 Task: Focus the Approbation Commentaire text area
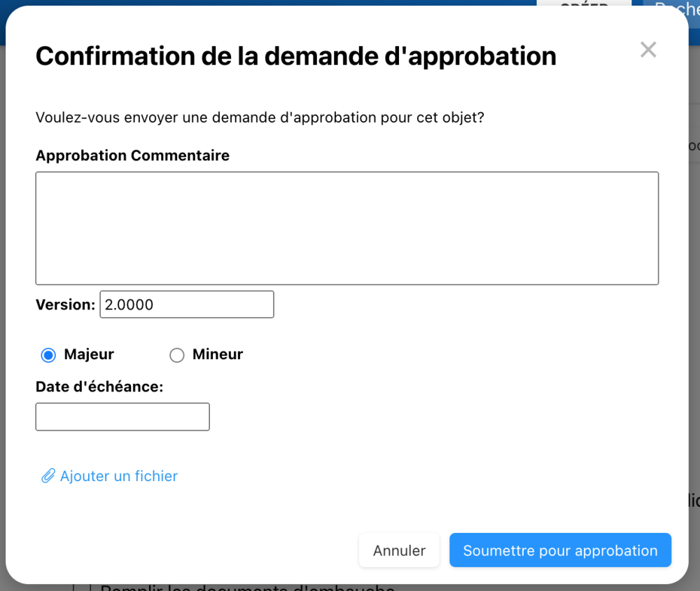(346, 228)
